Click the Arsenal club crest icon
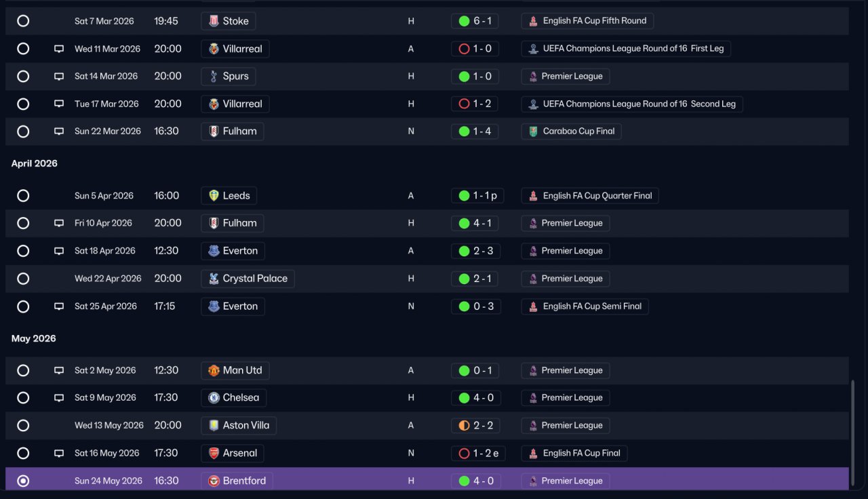 (214, 453)
